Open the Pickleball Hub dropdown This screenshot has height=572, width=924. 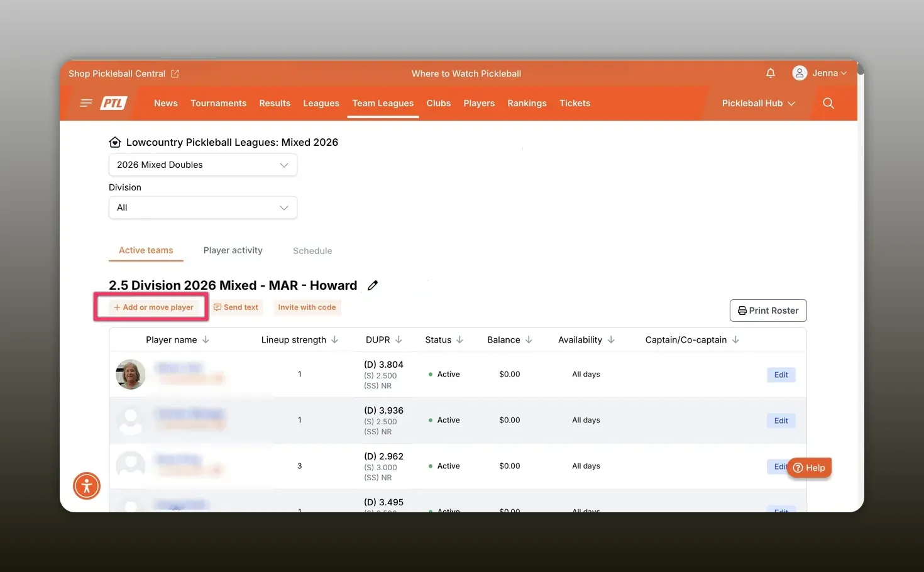pyautogui.click(x=758, y=103)
